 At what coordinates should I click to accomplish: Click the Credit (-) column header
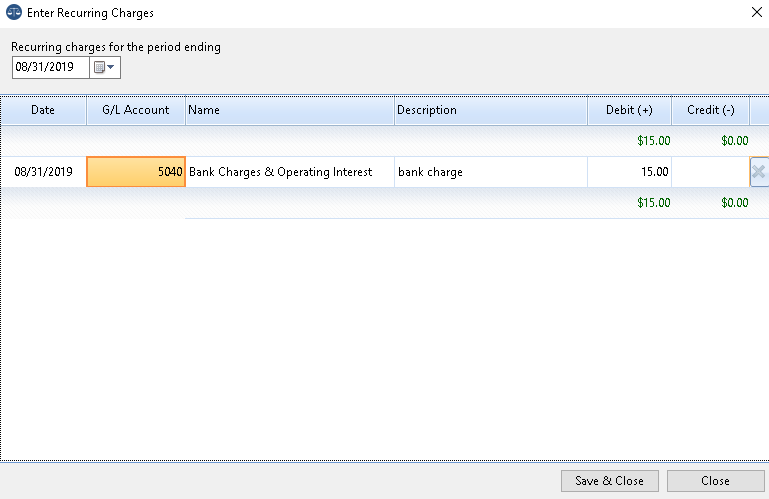coord(711,110)
